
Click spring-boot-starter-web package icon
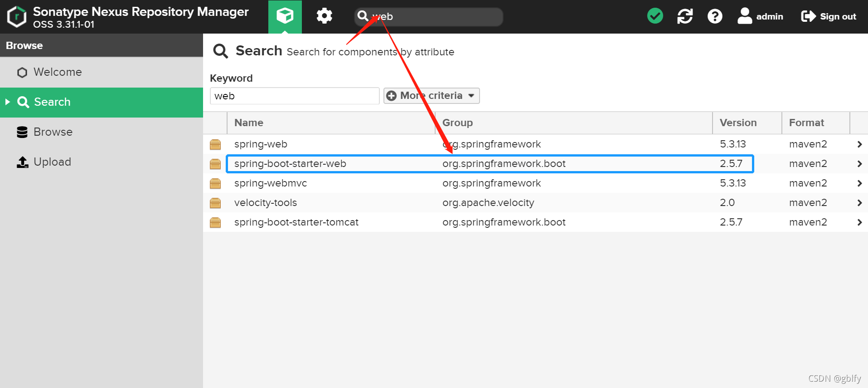pos(215,164)
